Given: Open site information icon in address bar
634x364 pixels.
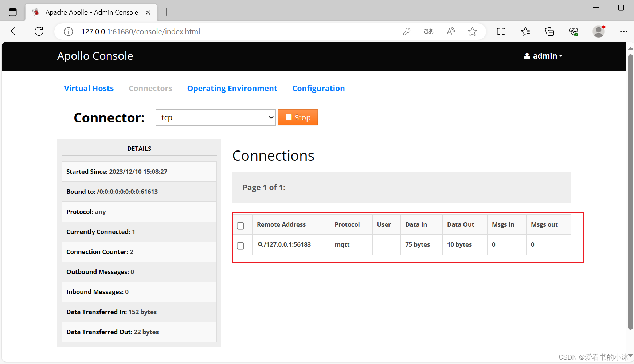Looking at the screenshot, I should click(69, 32).
